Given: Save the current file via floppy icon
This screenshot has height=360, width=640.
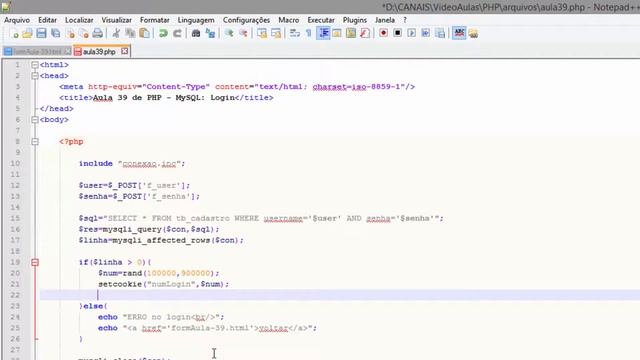Looking at the screenshot, I should coord(41,33).
